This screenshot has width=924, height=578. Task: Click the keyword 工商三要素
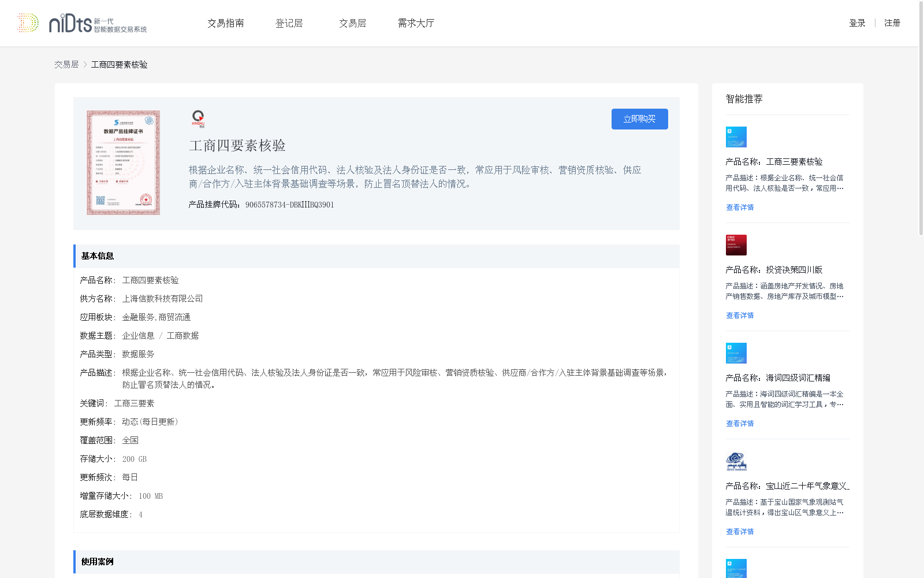click(x=134, y=403)
